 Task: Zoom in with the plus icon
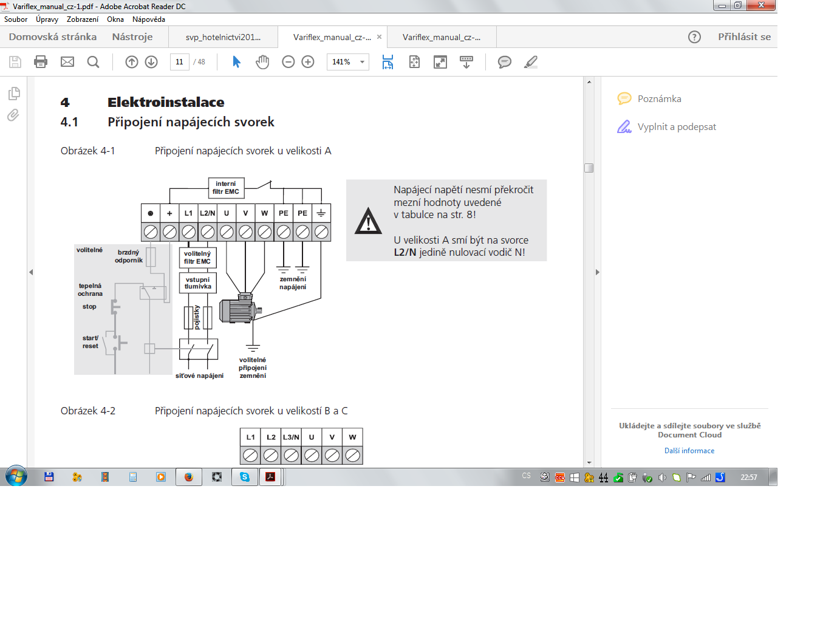coord(308,62)
